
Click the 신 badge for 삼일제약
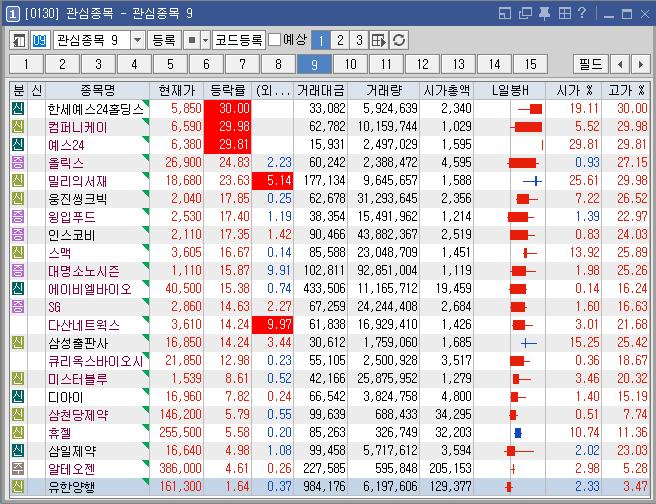18,450
